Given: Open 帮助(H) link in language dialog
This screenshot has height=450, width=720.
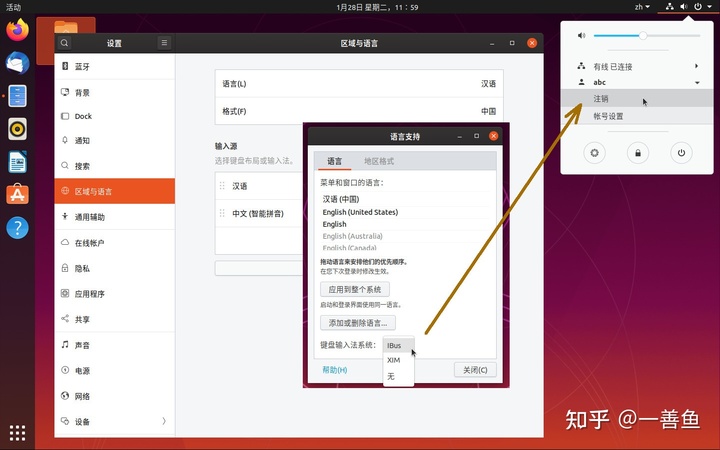Looking at the screenshot, I should pyautogui.click(x=335, y=370).
